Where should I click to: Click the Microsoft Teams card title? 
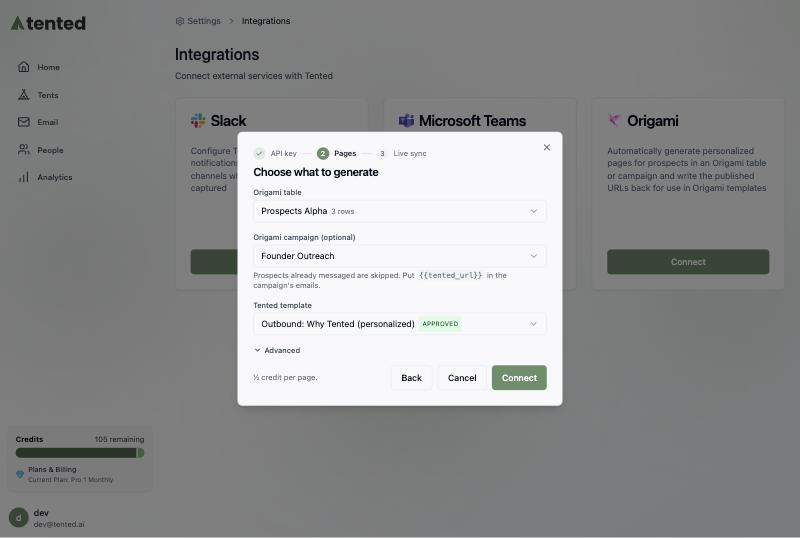click(x=472, y=120)
